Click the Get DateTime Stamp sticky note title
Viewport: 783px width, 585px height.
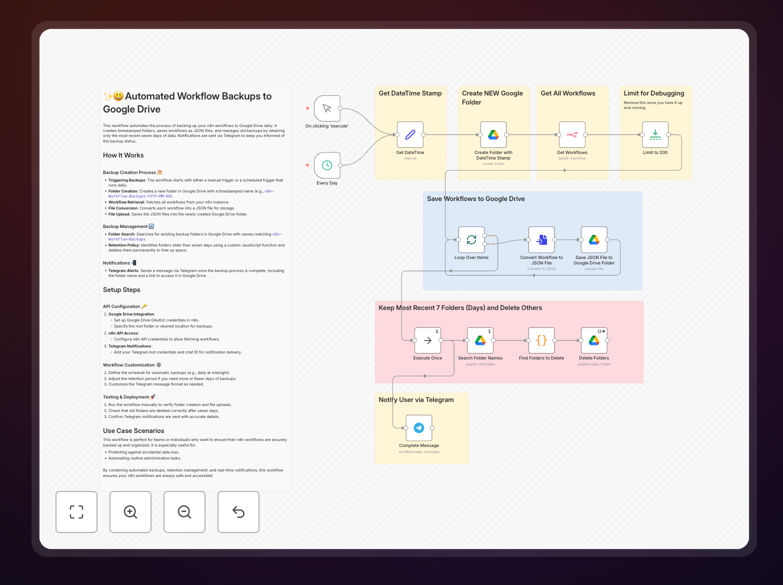410,93
